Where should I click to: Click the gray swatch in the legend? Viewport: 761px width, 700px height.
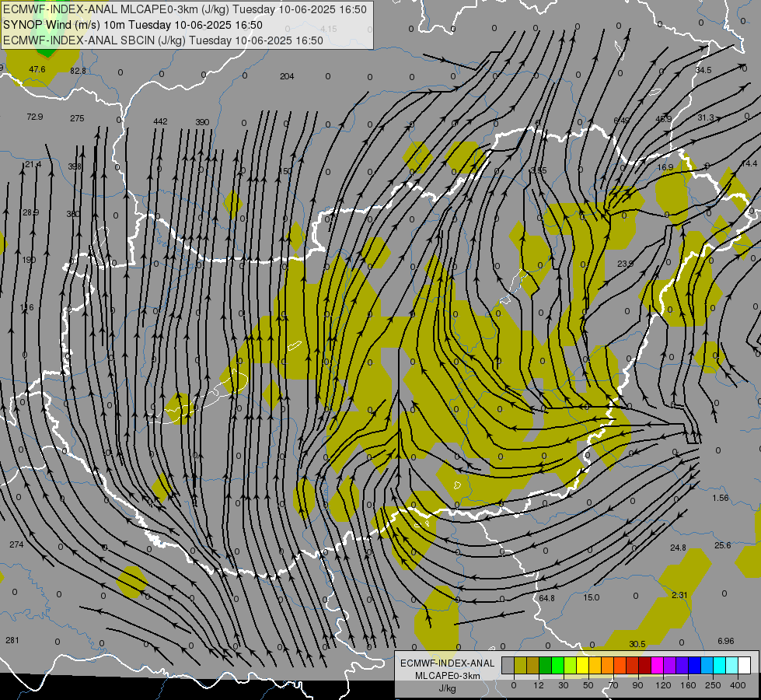(508, 665)
